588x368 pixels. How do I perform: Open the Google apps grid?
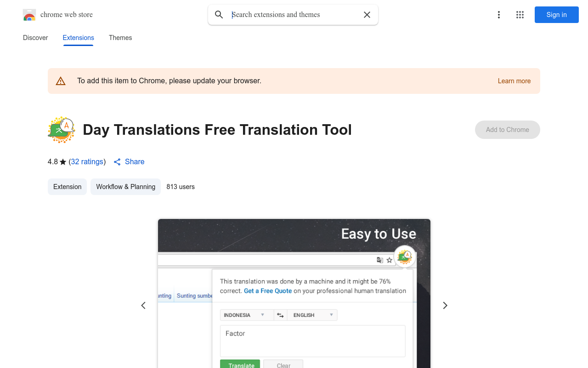(520, 15)
